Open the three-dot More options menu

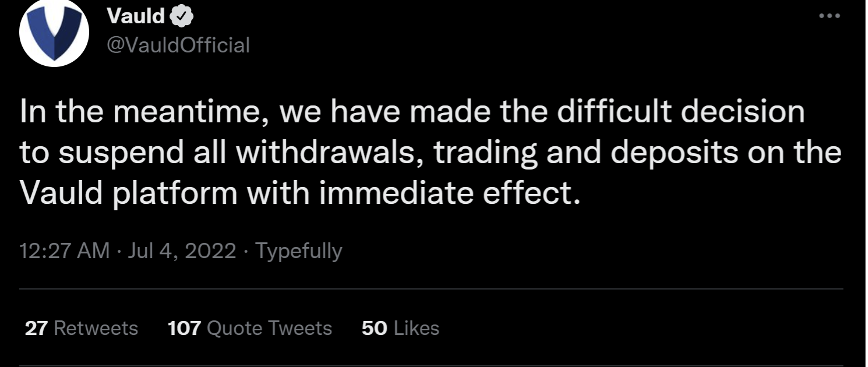click(830, 16)
